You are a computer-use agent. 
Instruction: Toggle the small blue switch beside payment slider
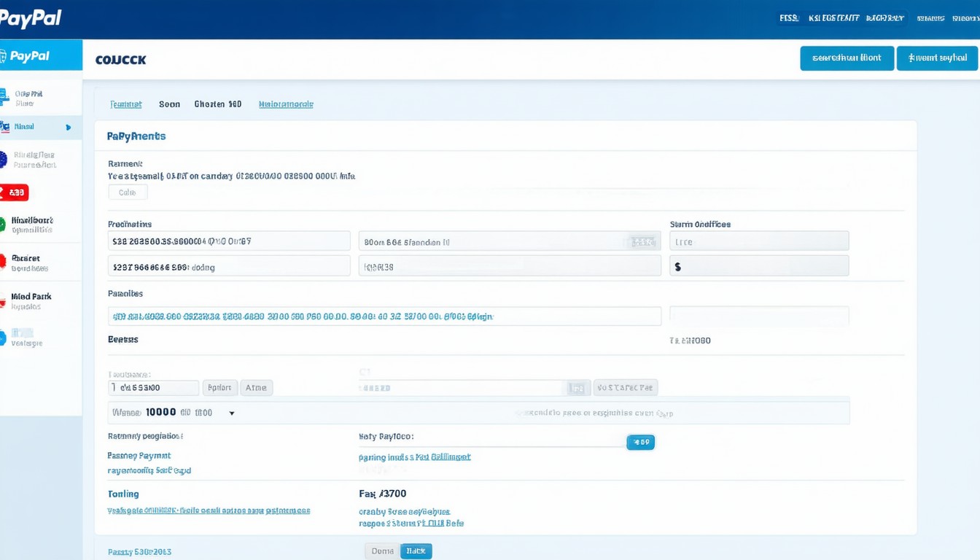[x=640, y=442]
